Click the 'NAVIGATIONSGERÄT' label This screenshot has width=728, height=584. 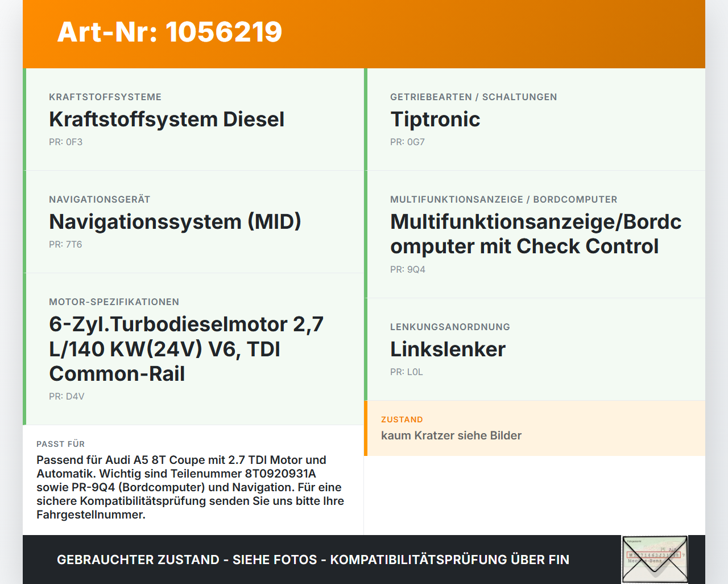pyautogui.click(x=100, y=200)
